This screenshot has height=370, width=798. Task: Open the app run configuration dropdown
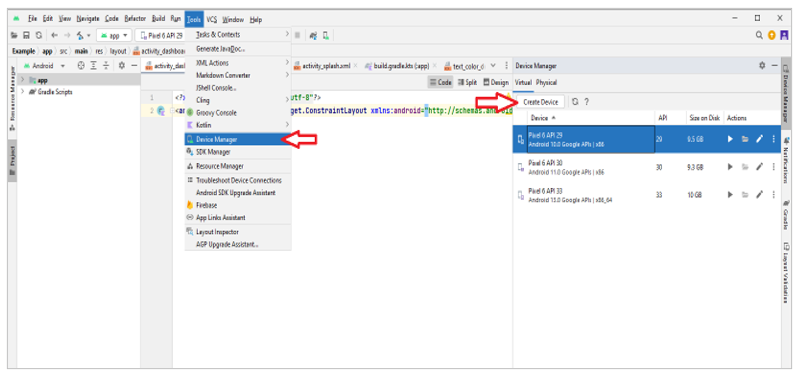point(114,36)
